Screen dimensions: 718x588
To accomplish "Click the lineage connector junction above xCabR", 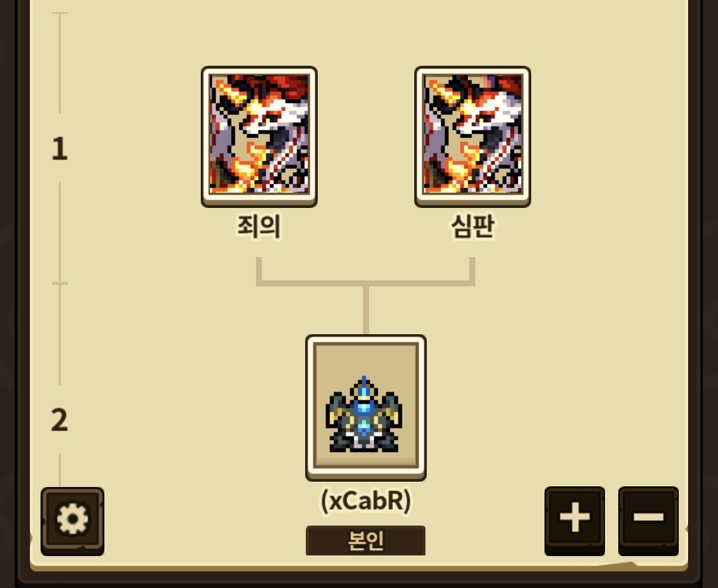I will tap(366, 284).
